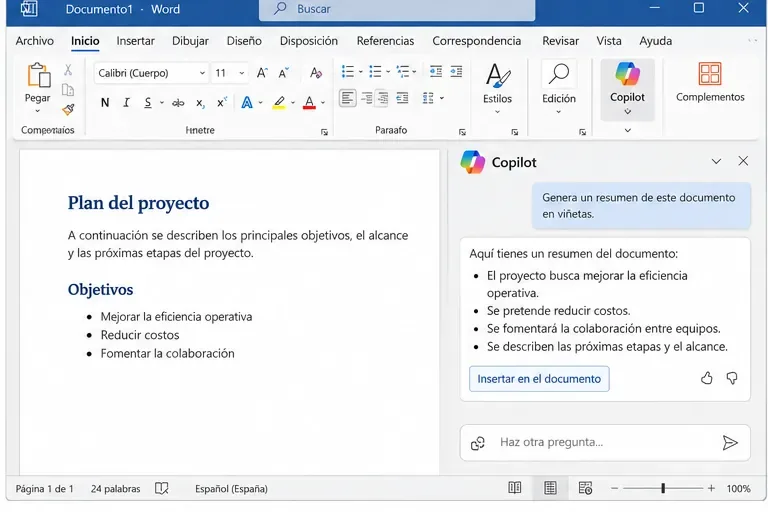
Task: Cut selection with the scissors icon
Action: pyautogui.click(x=68, y=70)
